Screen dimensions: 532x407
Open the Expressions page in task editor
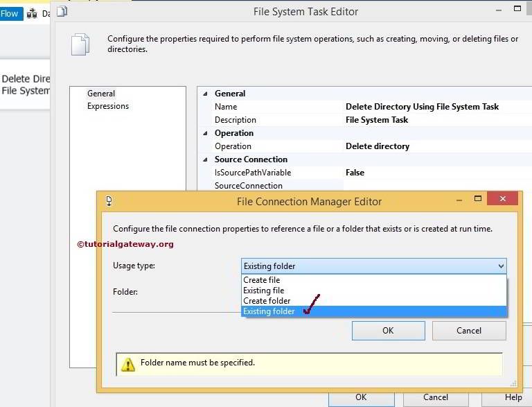108,106
